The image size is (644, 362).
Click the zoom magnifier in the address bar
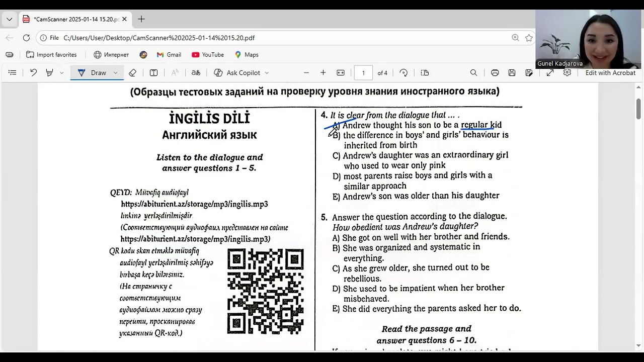pos(515,38)
